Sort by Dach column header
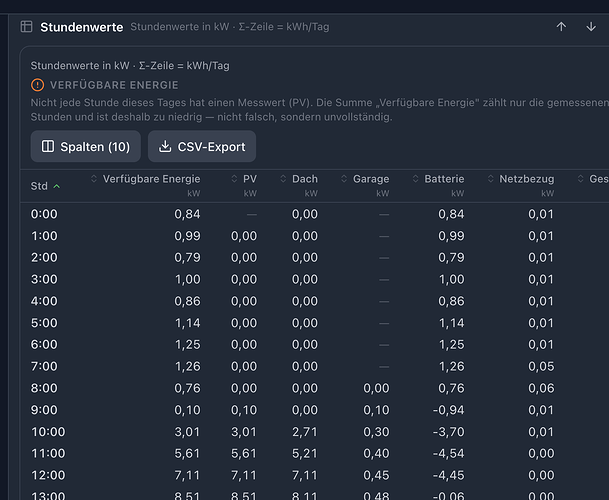The height and width of the screenshot is (500, 609). (299, 179)
